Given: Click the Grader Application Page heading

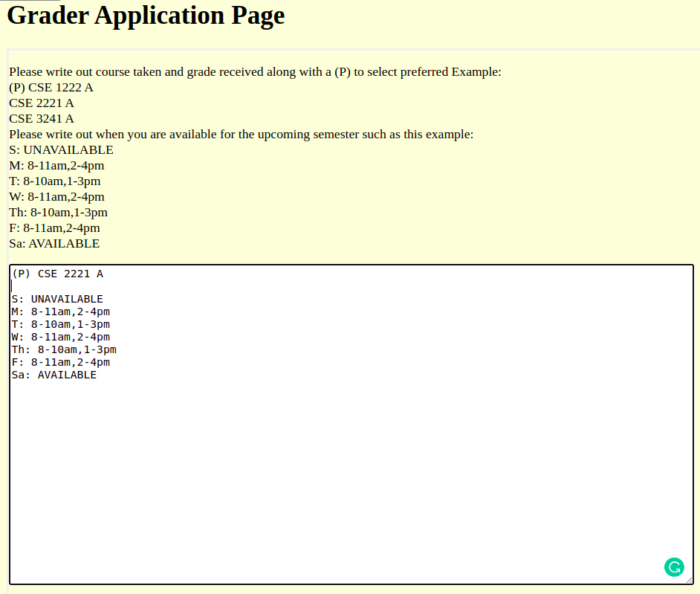Looking at the screenshot, I should pyautogui.click(x=146, y=15).
